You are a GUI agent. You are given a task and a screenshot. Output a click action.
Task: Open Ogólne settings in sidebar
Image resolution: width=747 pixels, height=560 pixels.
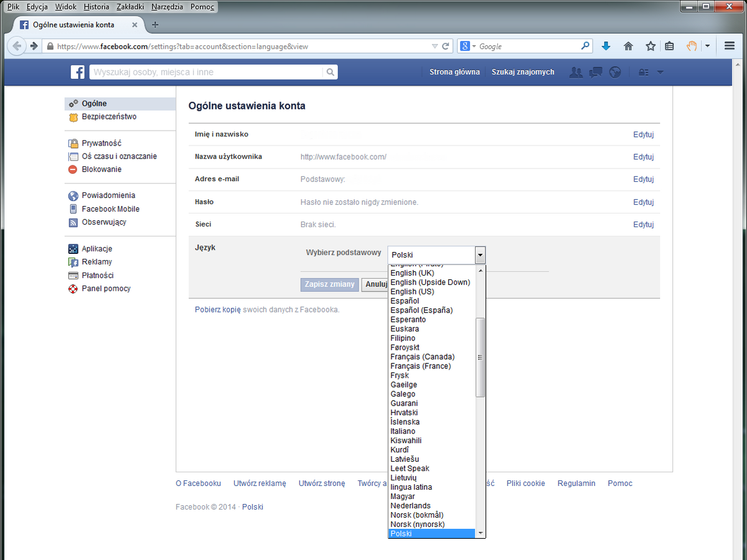(x=120, y=104)
